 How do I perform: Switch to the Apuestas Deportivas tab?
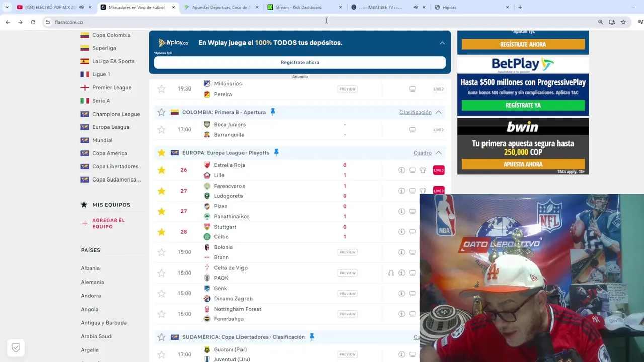(221, 7)
